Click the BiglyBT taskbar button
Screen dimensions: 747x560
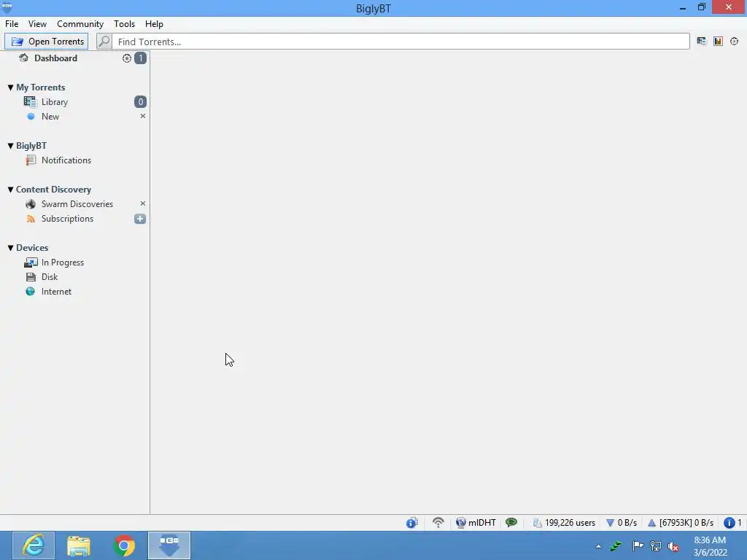[169, 545]
